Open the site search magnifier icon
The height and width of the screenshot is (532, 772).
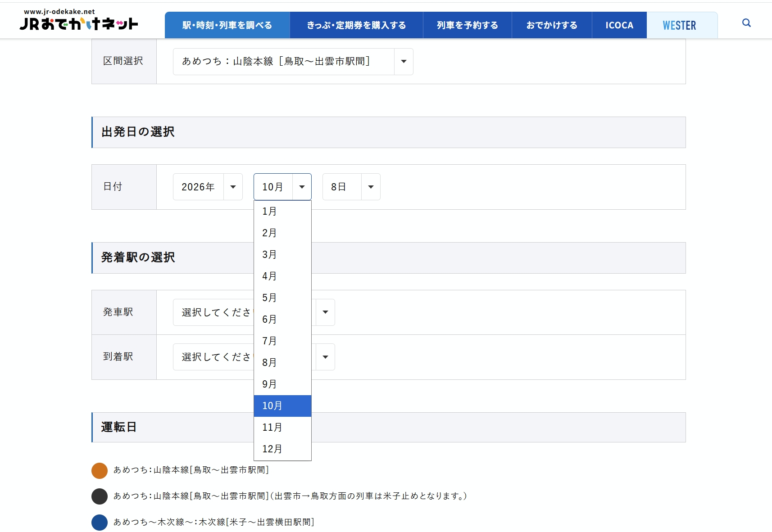coord(746,23)
